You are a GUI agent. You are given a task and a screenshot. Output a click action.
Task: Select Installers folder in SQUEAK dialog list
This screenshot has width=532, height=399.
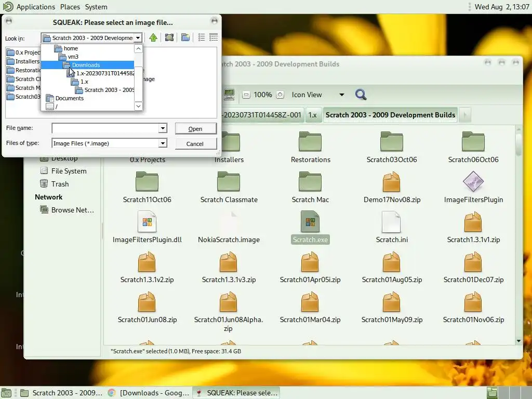[x=23, y=61]
